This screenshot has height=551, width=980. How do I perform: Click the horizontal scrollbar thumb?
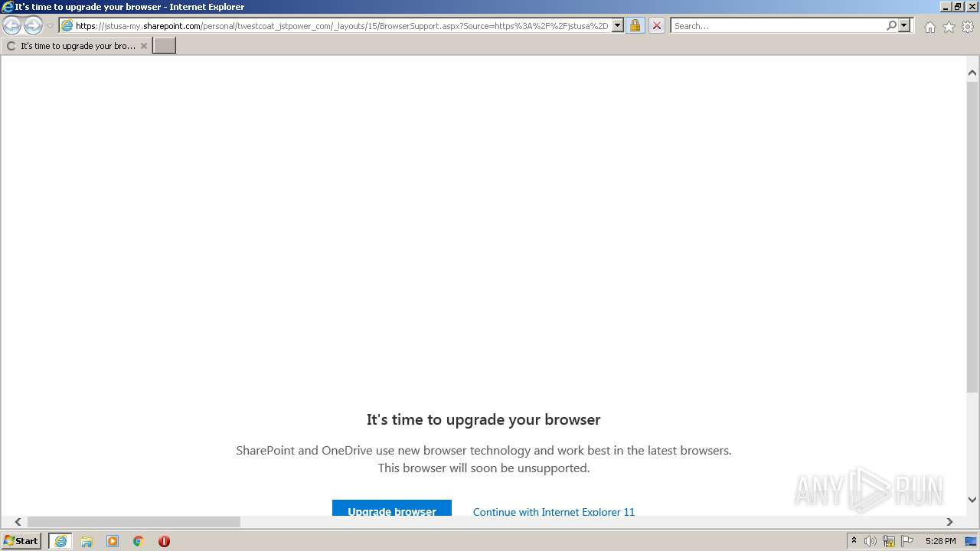pos(134,522)
